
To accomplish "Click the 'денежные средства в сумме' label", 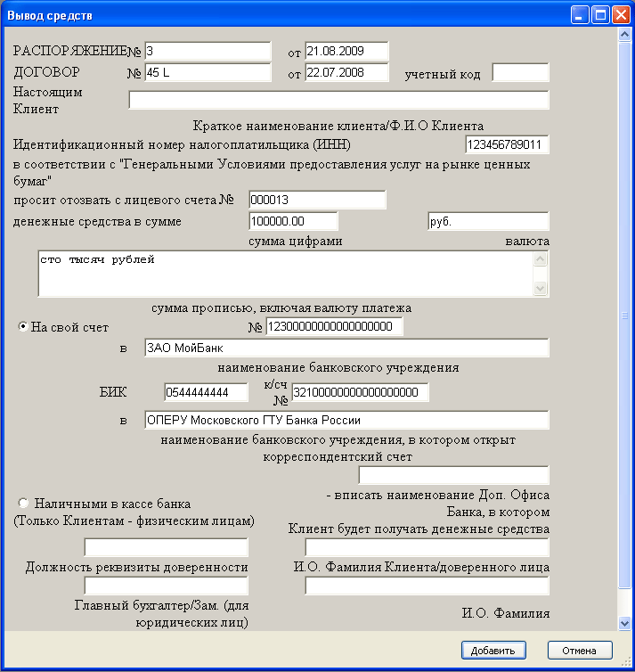I will pos(97,222).
